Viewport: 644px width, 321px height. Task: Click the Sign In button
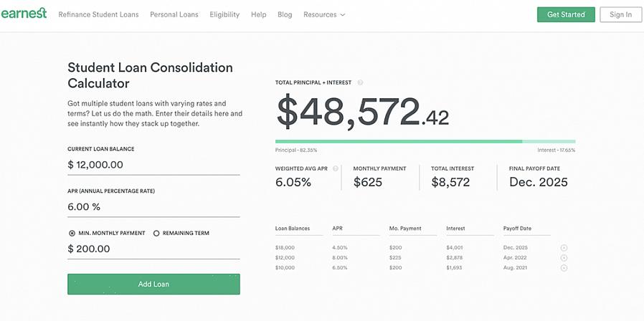tap(620, 14)
